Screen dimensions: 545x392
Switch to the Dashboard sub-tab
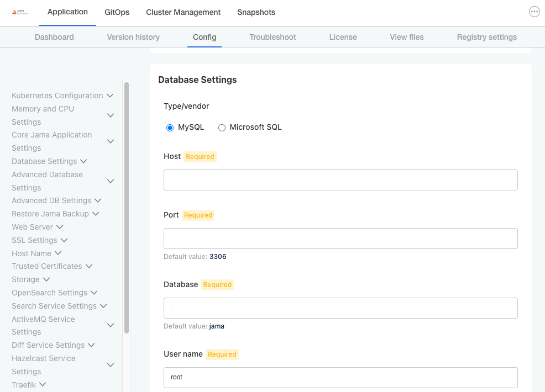pyautogui.click(x=54, y=37)
